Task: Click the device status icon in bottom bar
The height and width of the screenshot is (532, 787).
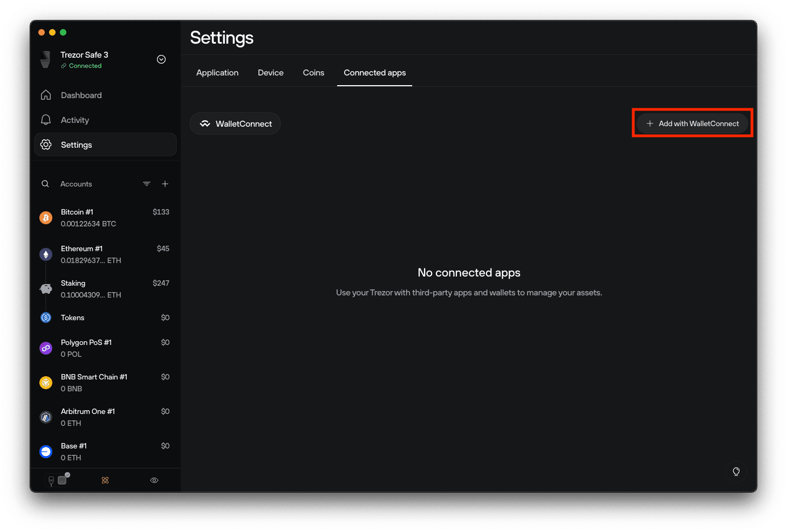Action: coord(57,480)
